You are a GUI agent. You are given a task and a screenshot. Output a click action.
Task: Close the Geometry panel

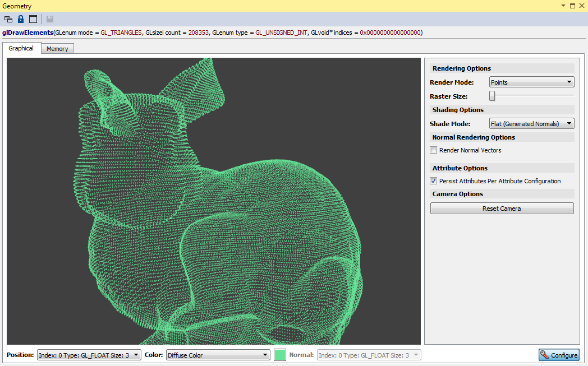[581, 6]
